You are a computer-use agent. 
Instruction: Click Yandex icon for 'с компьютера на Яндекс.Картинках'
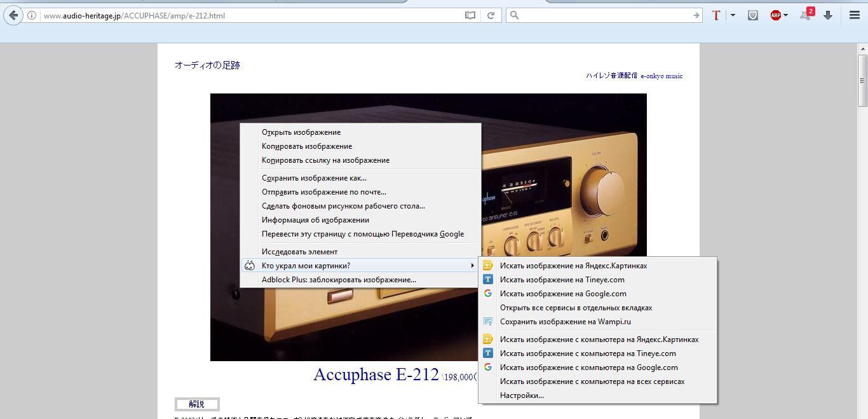coord(488,340)
